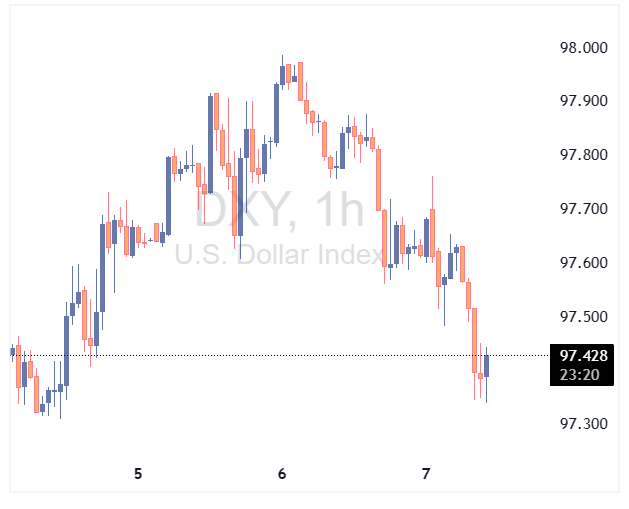The width and height of the screenshot is (629, 509).
Task: Click date label 6 on time axis
Action: tap(282, 473)
